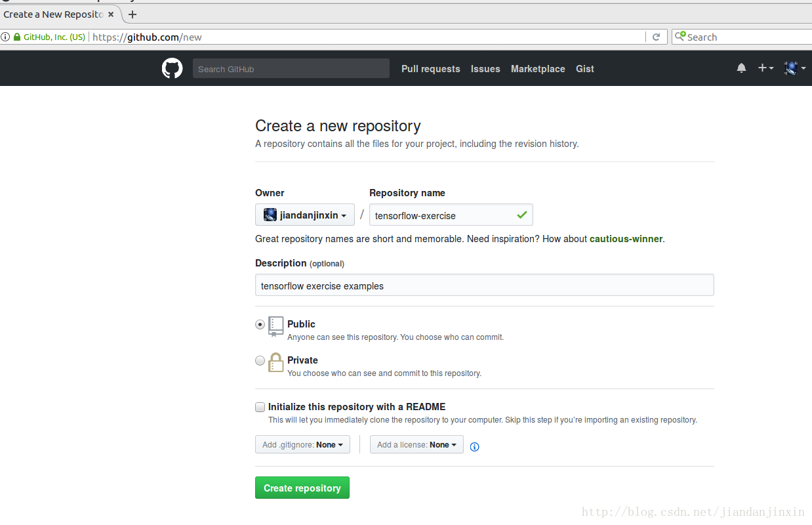812x525 pixels.
Task: Click the Search GitHub field
Action: pos(291,68)
